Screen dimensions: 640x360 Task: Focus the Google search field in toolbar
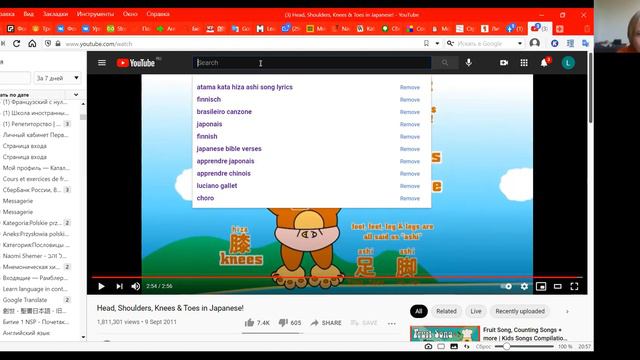pyautogui.click(x=486, y=43)
